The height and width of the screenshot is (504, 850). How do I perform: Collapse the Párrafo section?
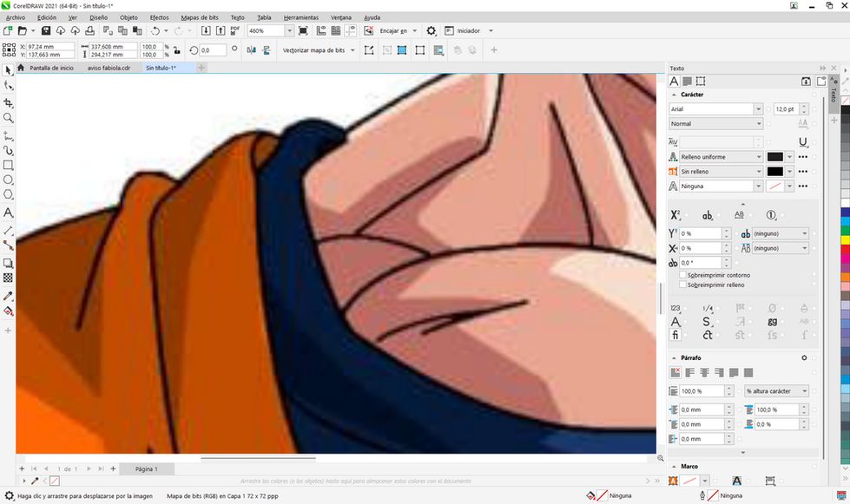(674, 358)
